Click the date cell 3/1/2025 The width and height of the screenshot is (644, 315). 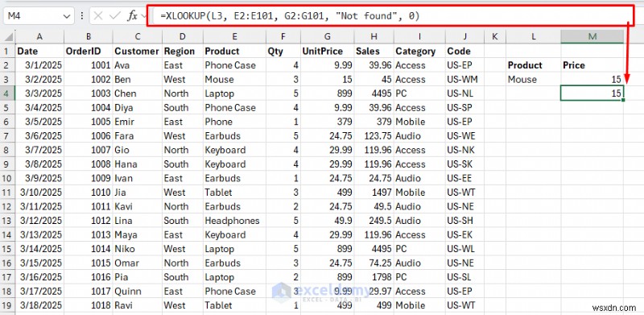pyautogui.click(x=39, y=65)
